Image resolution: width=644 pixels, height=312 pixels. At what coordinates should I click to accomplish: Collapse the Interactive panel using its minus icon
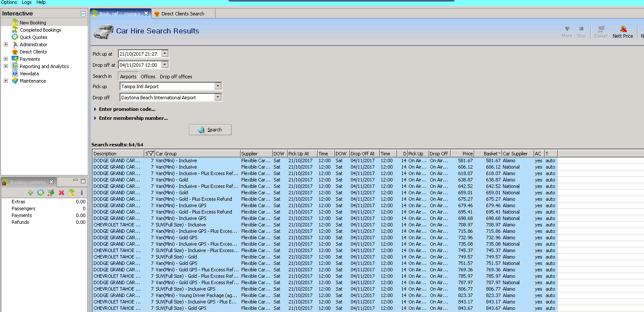tap(83, 14)
